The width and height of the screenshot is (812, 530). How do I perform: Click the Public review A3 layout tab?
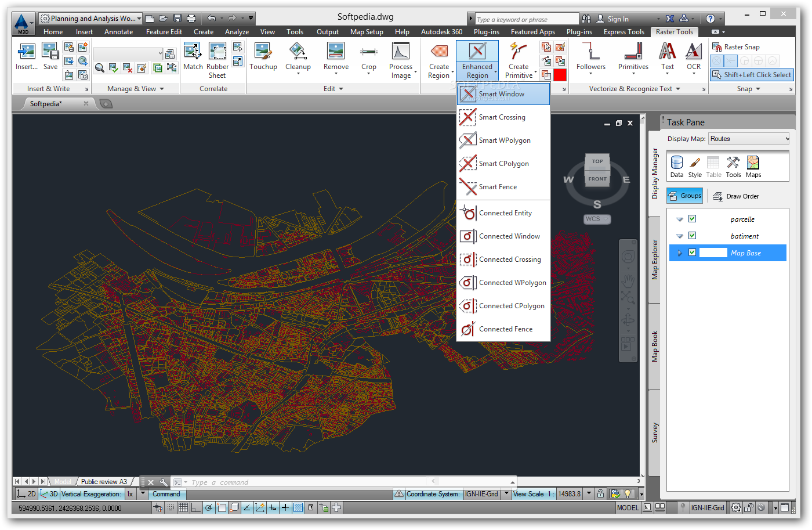click(104, 481)
